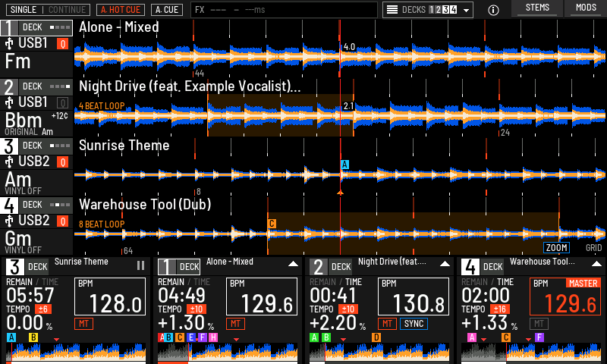Click deck 1 BPM 129.6 box
The image size is (607, 364).
click(262, 297)
